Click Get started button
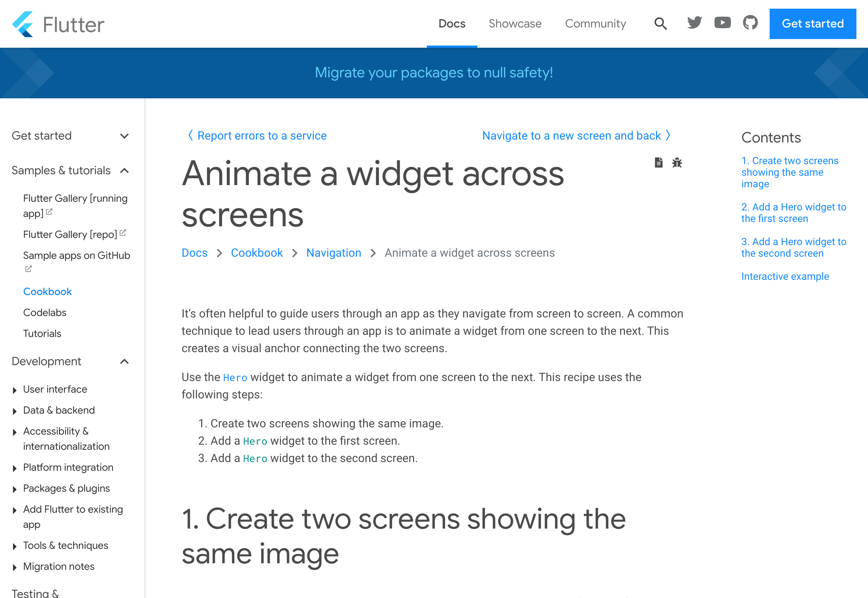Image resolution: width=868 pixels, height=598 pixels. [x=813, y=24]
